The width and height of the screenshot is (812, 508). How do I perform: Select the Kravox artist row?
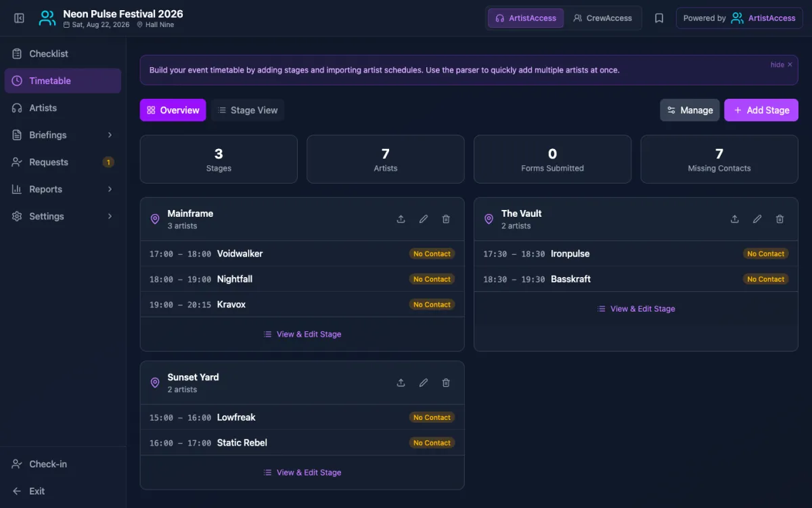(302, 305)
